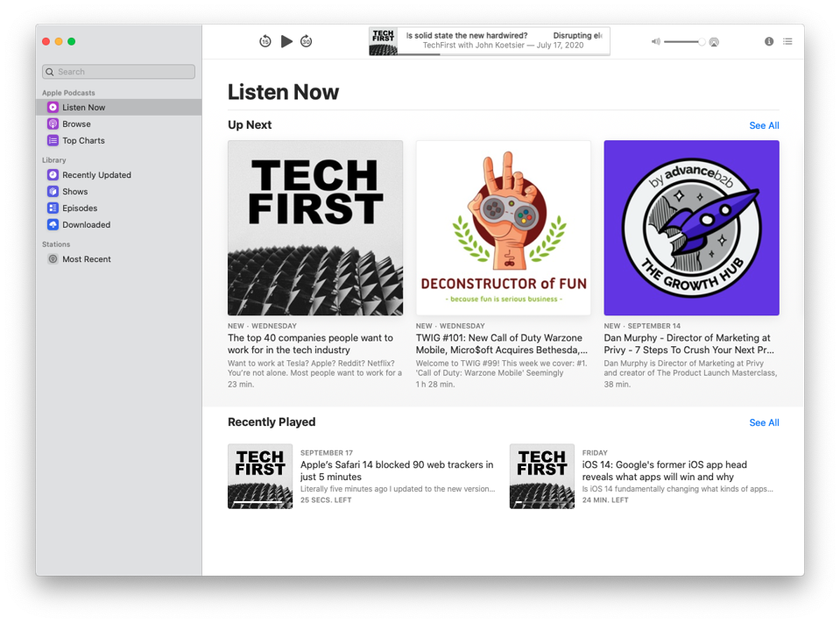Screen dimensions: 840x623
Task: Click See All next to Up Next
Action: coord(764,125)
